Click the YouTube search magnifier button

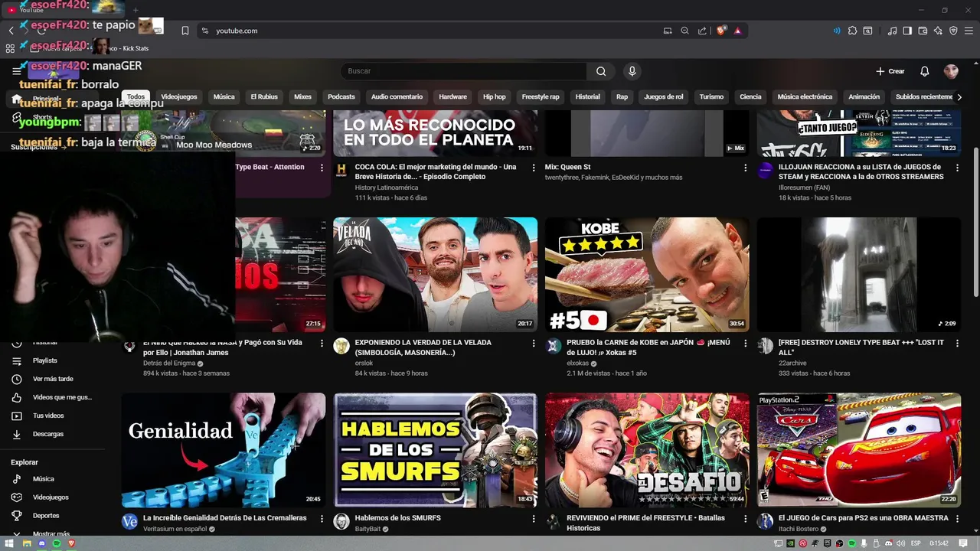[x=601, y=71]
